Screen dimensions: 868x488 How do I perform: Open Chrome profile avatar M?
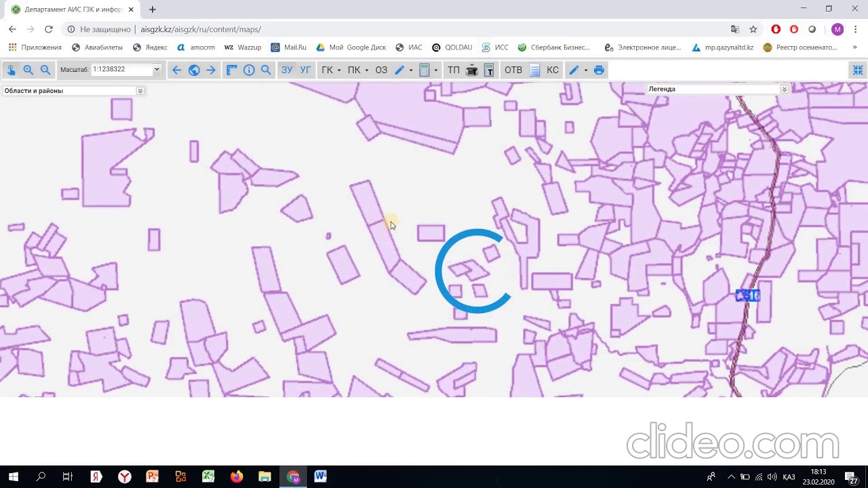837,29
